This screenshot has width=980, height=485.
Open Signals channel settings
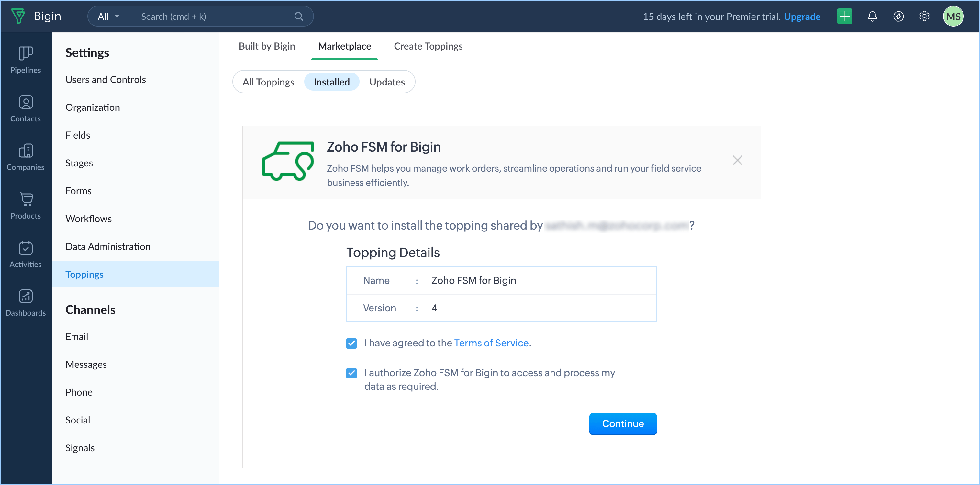point(80,447)
